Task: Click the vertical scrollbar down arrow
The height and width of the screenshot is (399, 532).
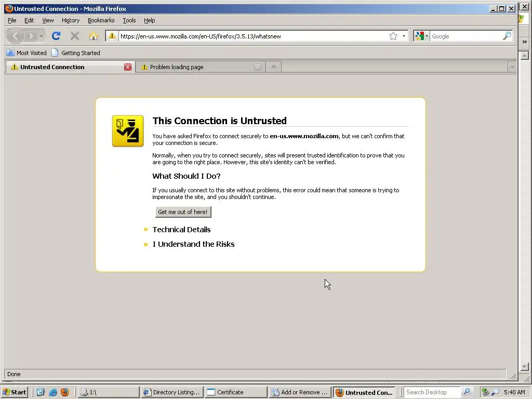Action: coord(525,367)
